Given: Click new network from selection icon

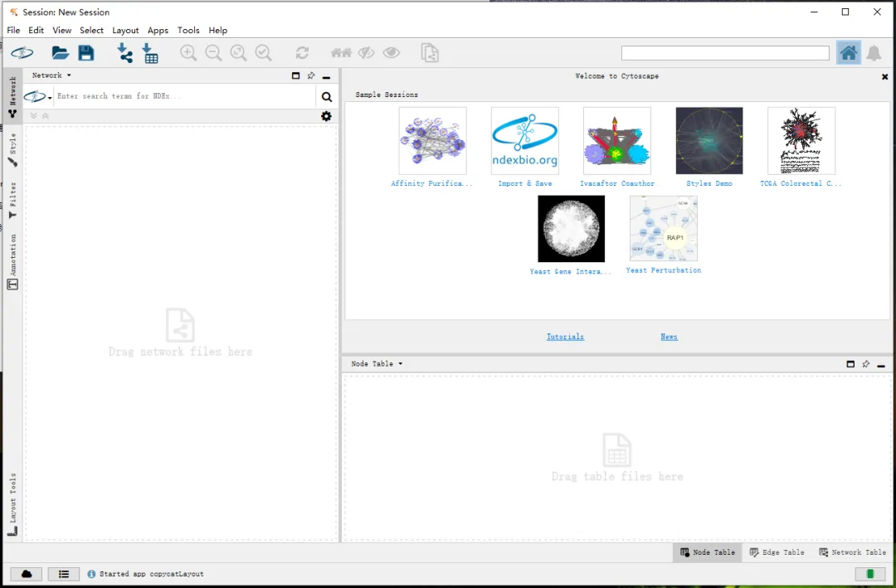Looking at the screenshot, I should (x=430, y=53).
